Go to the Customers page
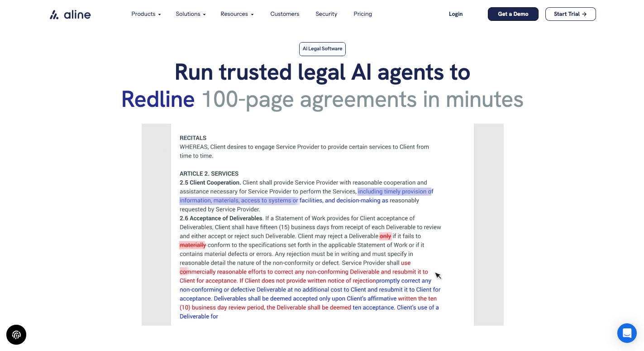This screenshot has width=644, height=351. [285, 14]
